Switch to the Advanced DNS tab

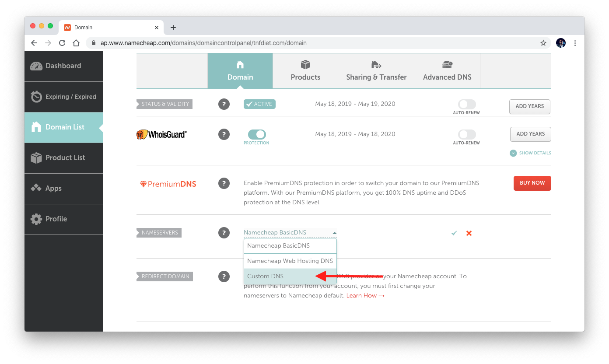[447, 71]
